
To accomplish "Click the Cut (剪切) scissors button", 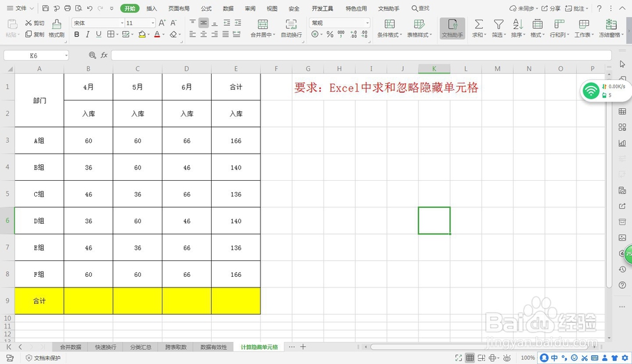I will tap(35, 23).
